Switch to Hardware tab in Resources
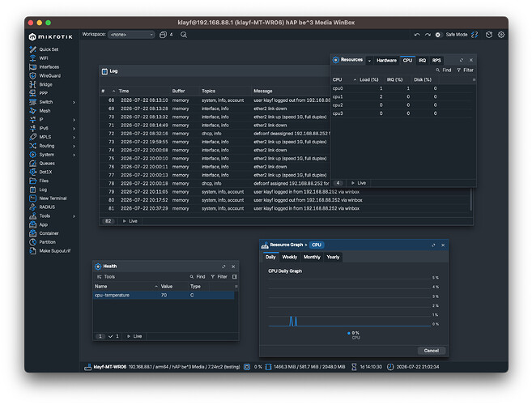This screenshot has height=405, width=532. click(386, 61)
